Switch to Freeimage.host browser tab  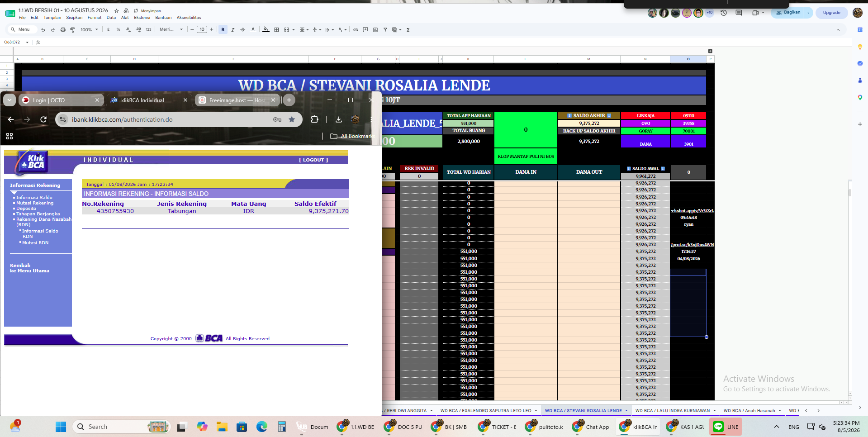(x=237, y=100)
